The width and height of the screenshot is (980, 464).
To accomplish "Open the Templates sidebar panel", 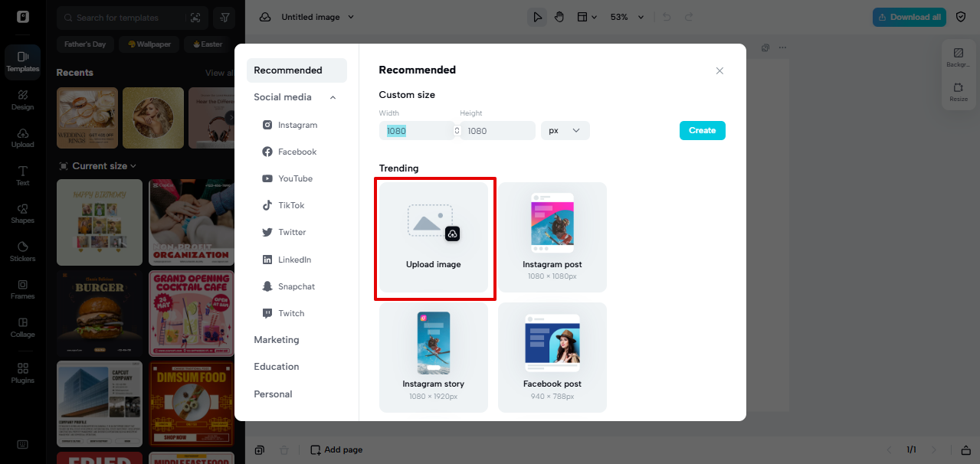I will point(23,60).
